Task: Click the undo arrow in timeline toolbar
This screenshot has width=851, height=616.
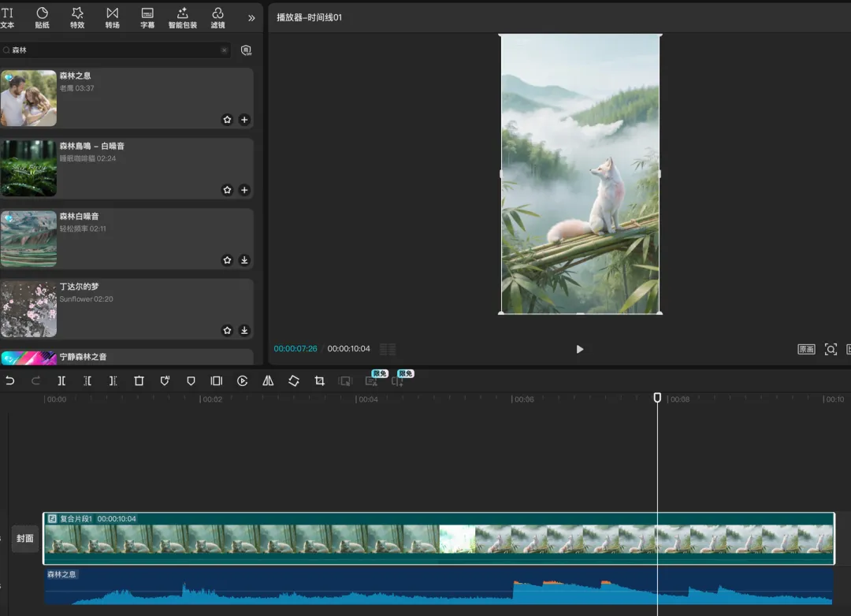Action: (x=10, y=380)
